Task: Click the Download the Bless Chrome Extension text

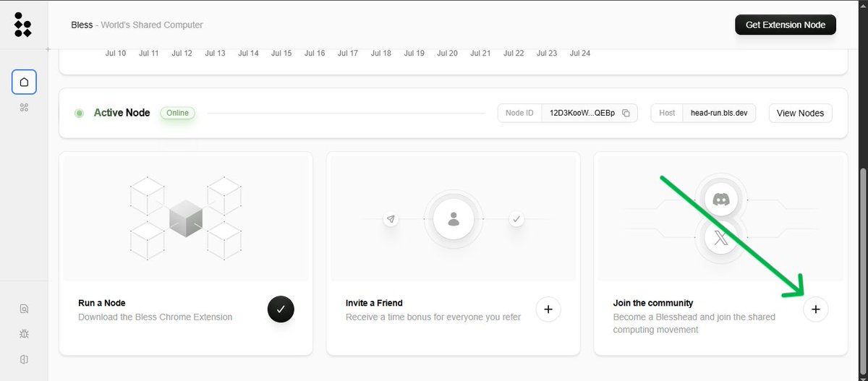Action: pyautogui.click(x=156, y=317)
